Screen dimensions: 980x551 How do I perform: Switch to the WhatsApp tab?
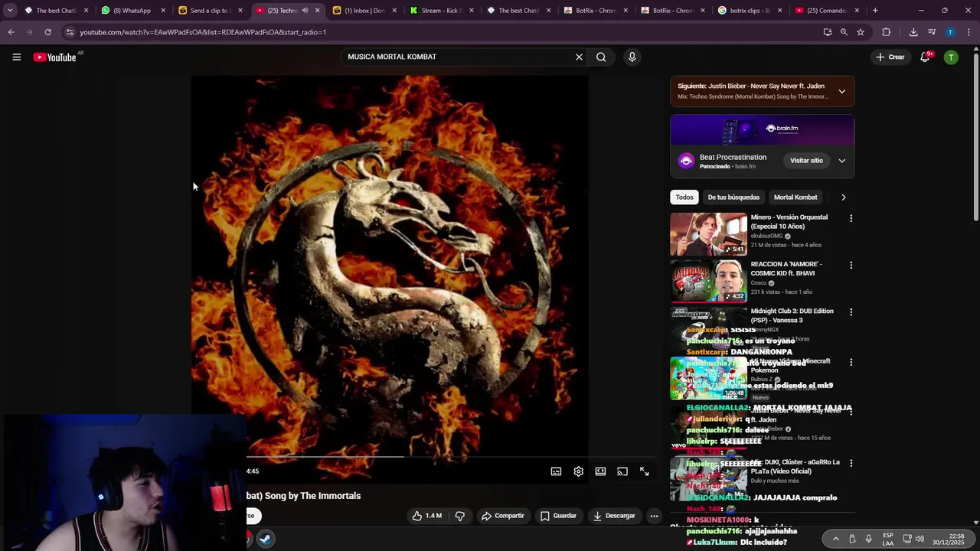click(x=133, y=11)
